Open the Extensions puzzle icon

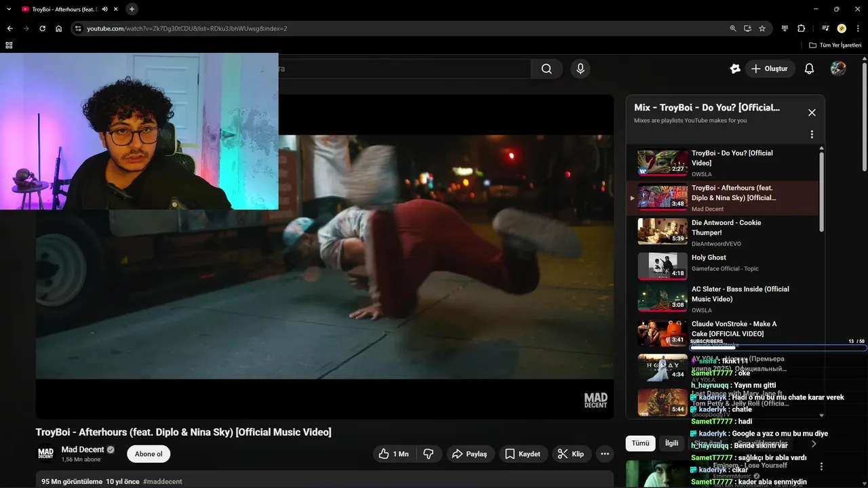(801, 28)
